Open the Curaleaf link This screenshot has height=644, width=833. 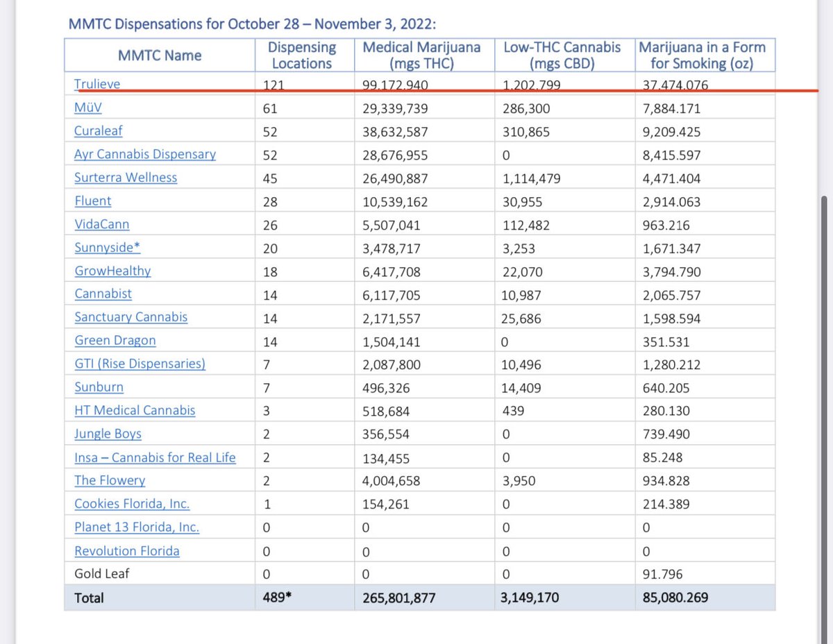pos(99,130)
